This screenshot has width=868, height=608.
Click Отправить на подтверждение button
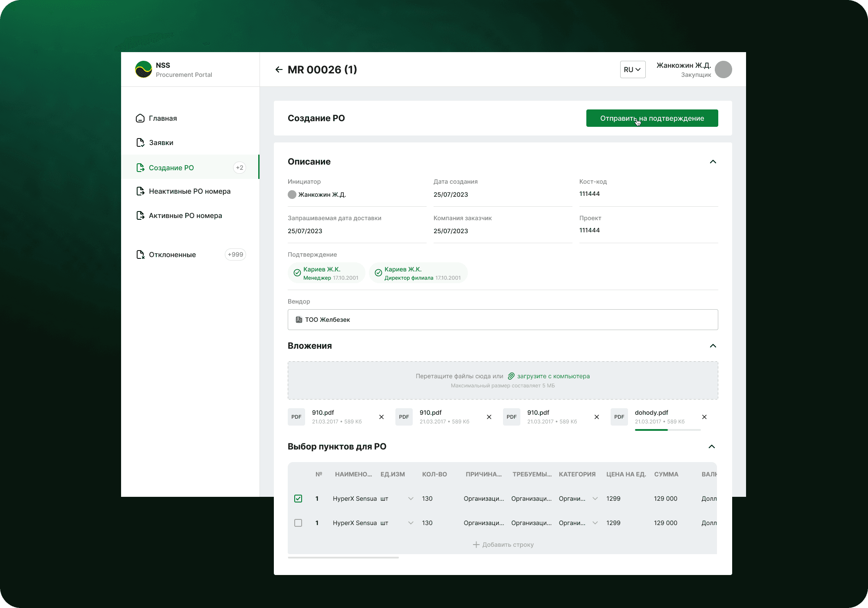pyautogui.click(x=652, y=118)
